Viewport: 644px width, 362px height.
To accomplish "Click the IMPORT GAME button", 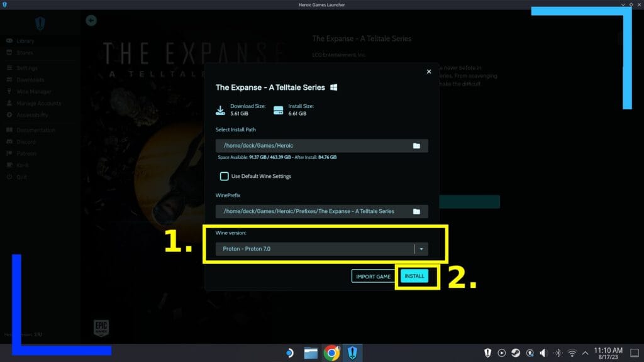I will 373,277.
